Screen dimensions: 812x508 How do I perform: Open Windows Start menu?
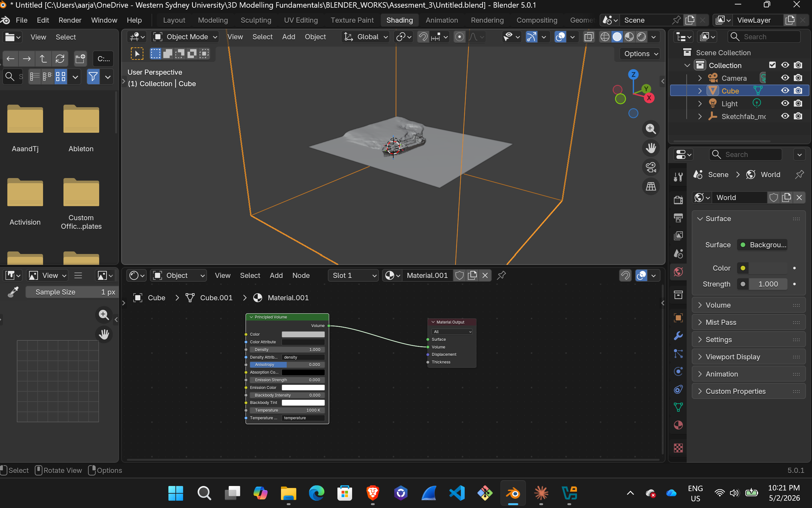(x=176, y=493)
